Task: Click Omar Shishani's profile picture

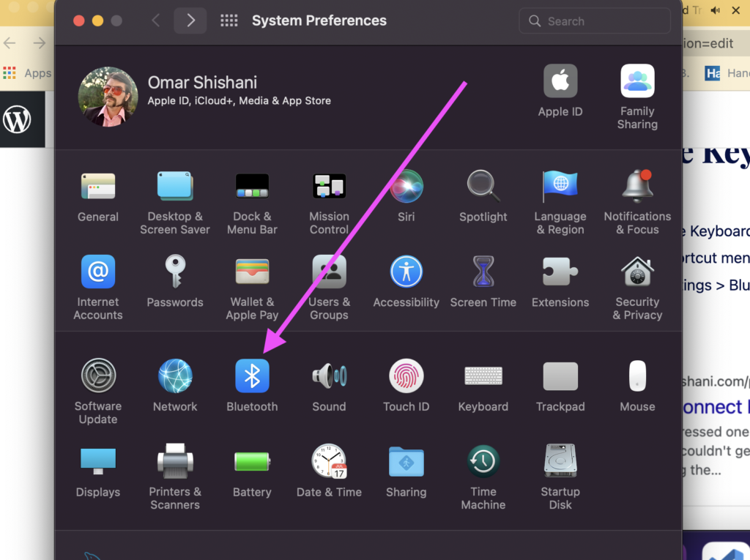Action: pyautogui.click(x=108, y=96)
